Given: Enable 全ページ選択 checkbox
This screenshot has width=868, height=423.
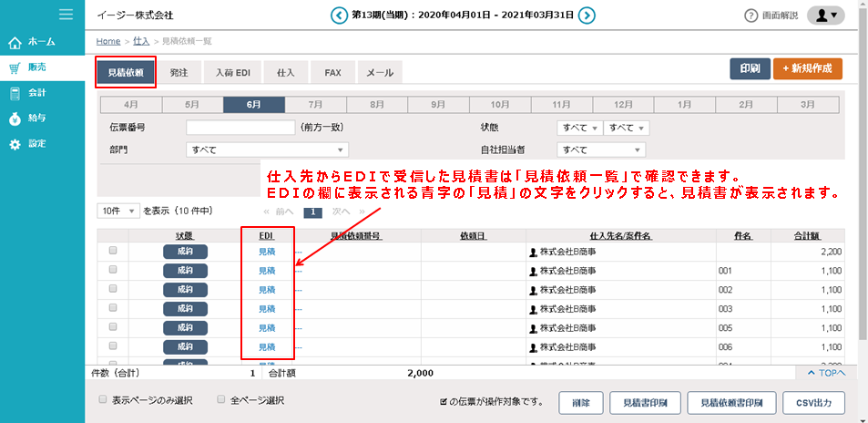Looking at the screenshot, I should pos(221,399).
